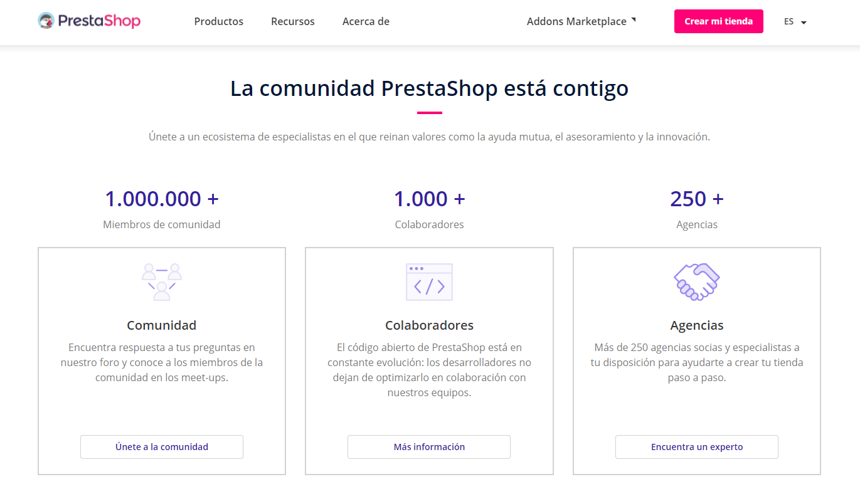Click the Agencias label under 250 +

(697, 224)
